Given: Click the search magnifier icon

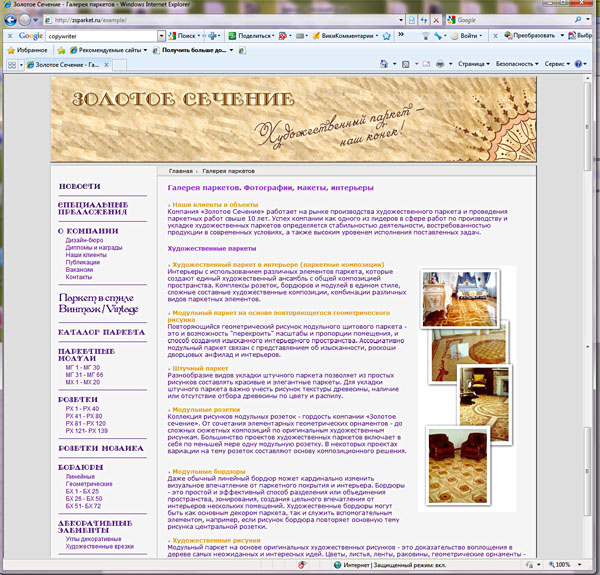Looking at the screenshot, I should (x=578, y=20).
